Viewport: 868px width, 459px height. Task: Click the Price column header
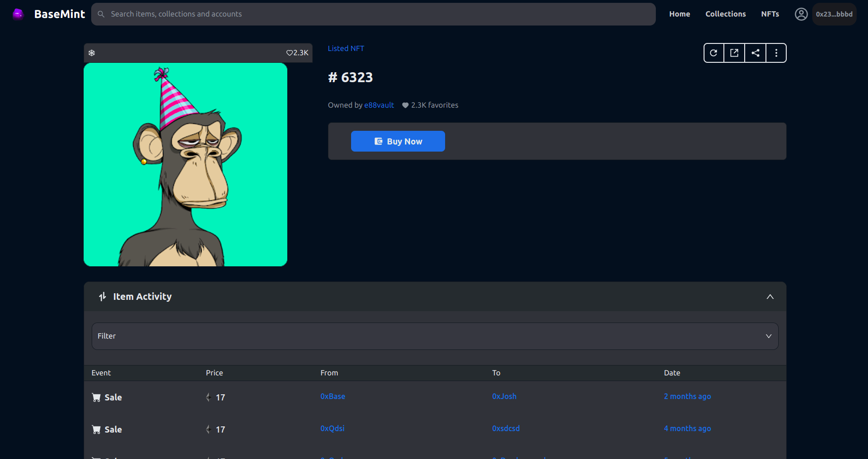pos(214,373)
